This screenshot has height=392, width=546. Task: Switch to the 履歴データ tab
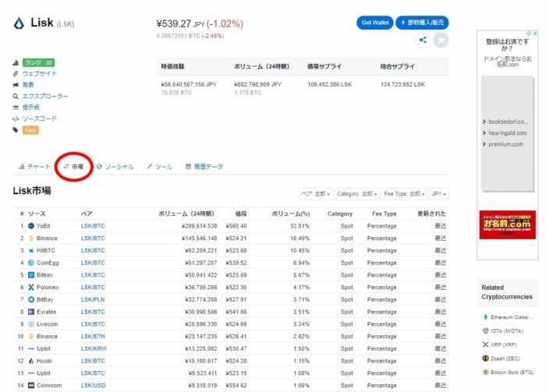(204, 167)
